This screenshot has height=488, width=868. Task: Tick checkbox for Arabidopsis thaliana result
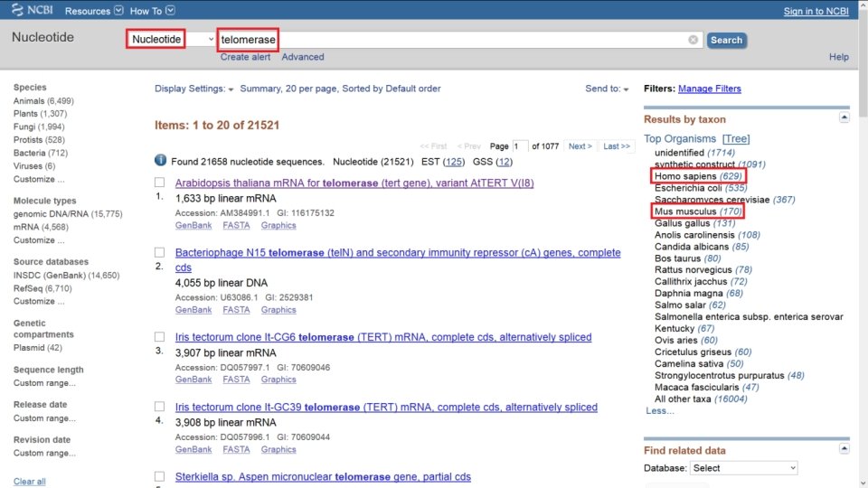click(x=159, y=182)
